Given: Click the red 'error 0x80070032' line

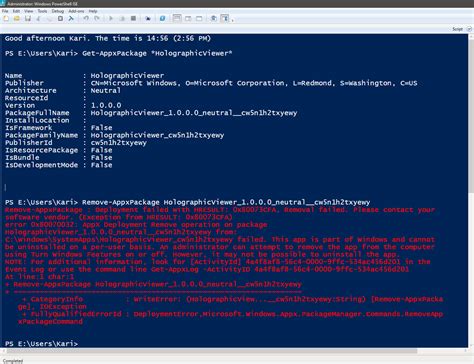Looking at the screenshot, I should point(136,225).
